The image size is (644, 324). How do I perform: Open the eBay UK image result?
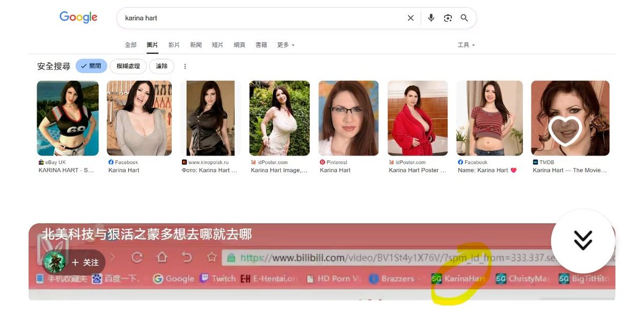coord(68,118)
